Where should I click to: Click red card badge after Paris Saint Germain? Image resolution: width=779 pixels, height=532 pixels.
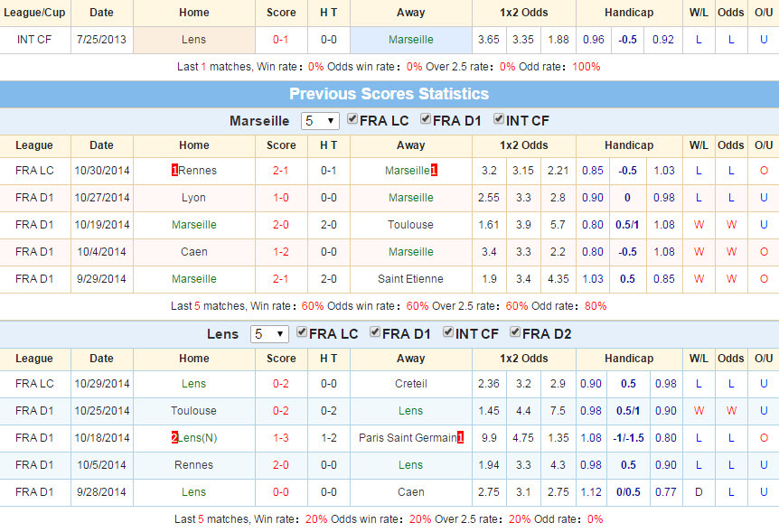coord(461,438)
